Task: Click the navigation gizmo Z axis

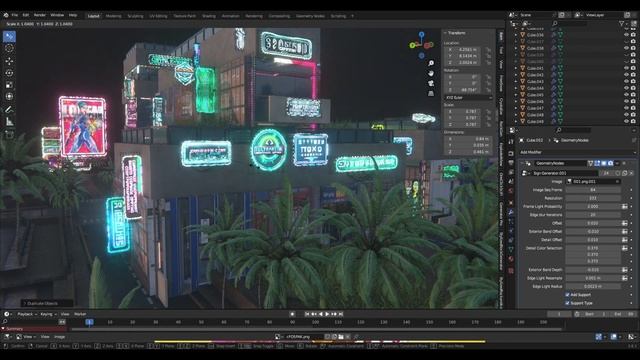Action: pos(421,35)
